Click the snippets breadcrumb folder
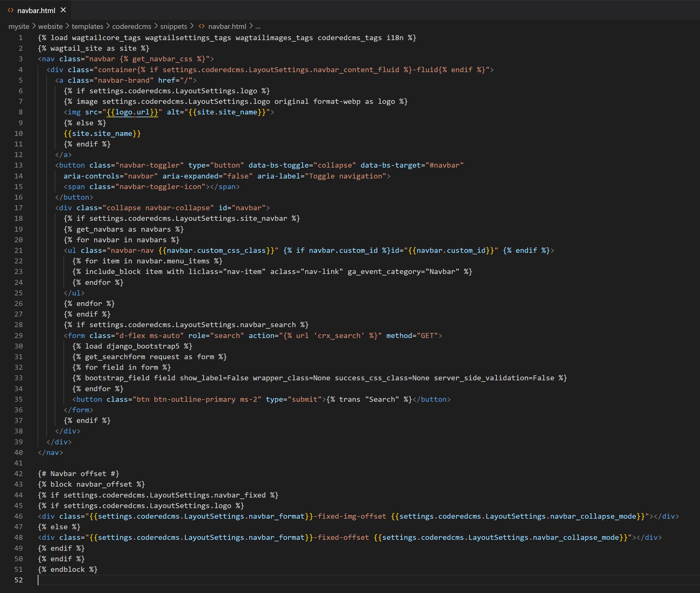 coord(173,26)
